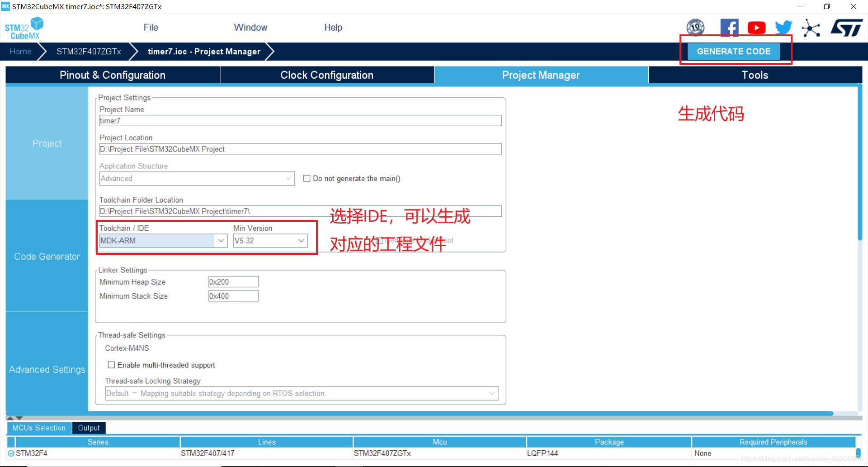The image size is (868, 467).
Task: Click the STM32F4 series row check icon
Action: pos(11,453)
